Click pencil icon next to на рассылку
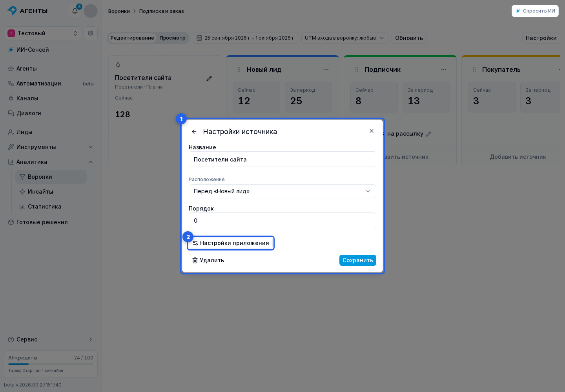The image size is (565, 392). coord(428,134)
